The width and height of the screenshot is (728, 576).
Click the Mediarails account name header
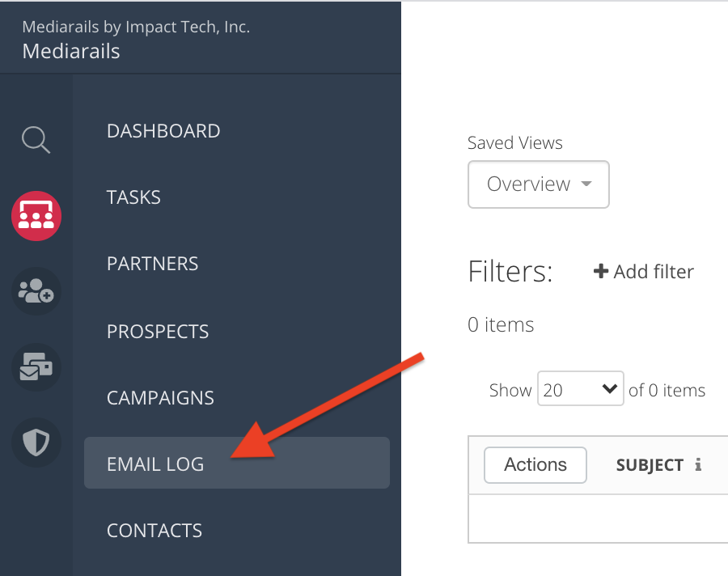coord(71,52)
